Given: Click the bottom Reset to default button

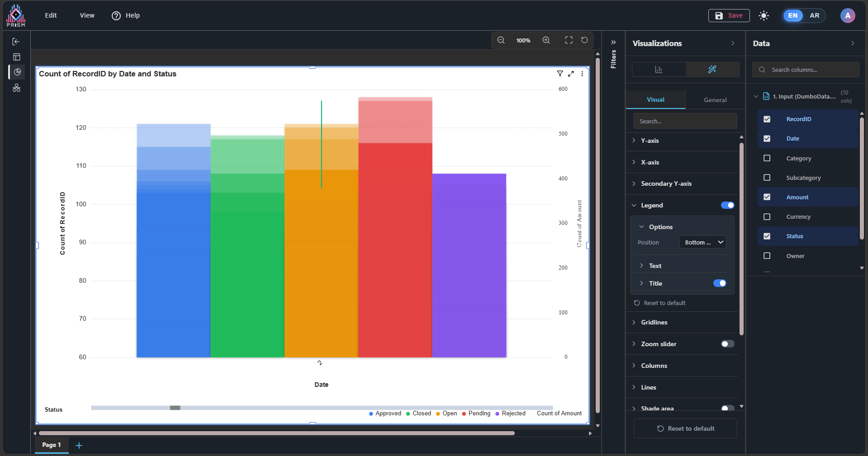Looking at the screenshot, I should point(685,428).
